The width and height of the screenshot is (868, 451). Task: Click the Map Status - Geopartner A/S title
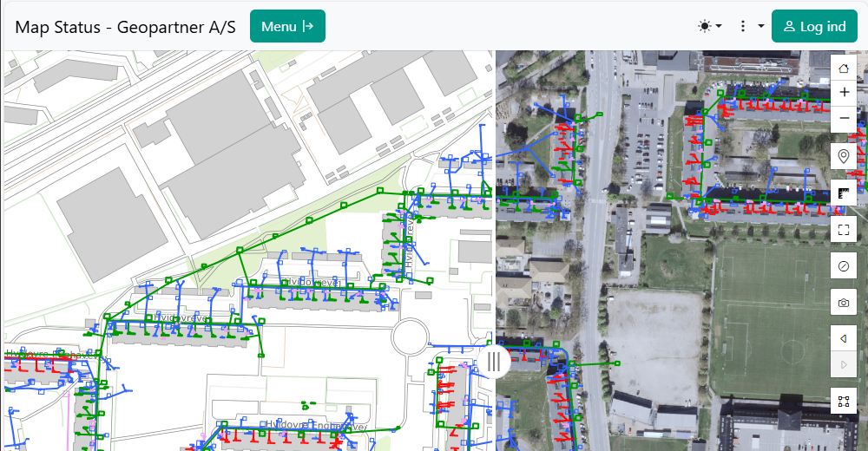click(125, 26)
